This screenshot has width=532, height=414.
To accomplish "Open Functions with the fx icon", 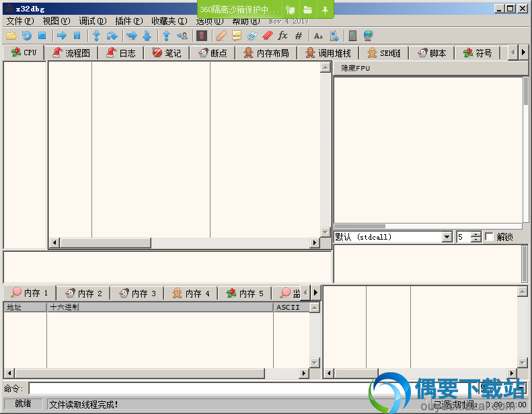I will [282, 35].
